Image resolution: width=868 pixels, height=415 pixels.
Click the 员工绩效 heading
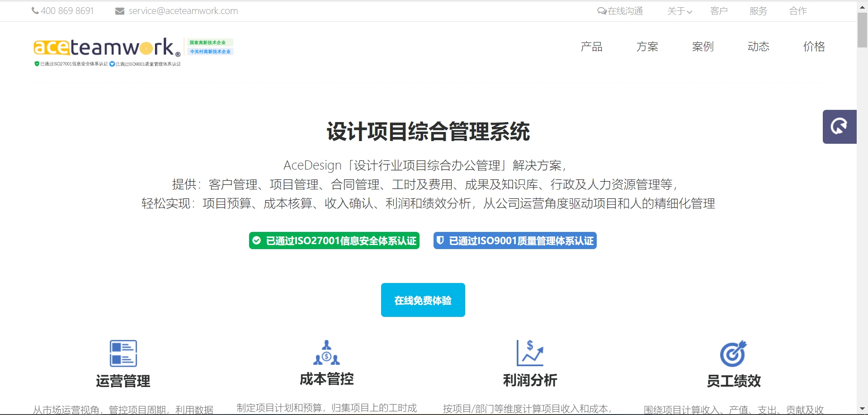[733, 381]
